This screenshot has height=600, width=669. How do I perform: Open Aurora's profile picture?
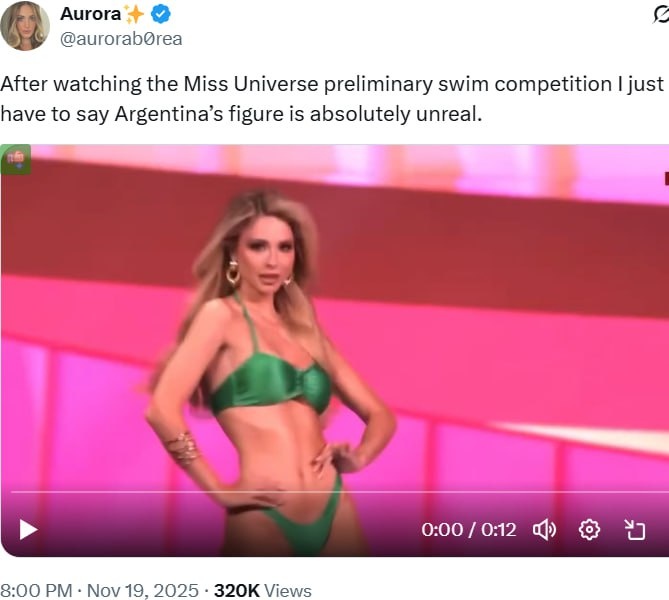coord(25,26)
